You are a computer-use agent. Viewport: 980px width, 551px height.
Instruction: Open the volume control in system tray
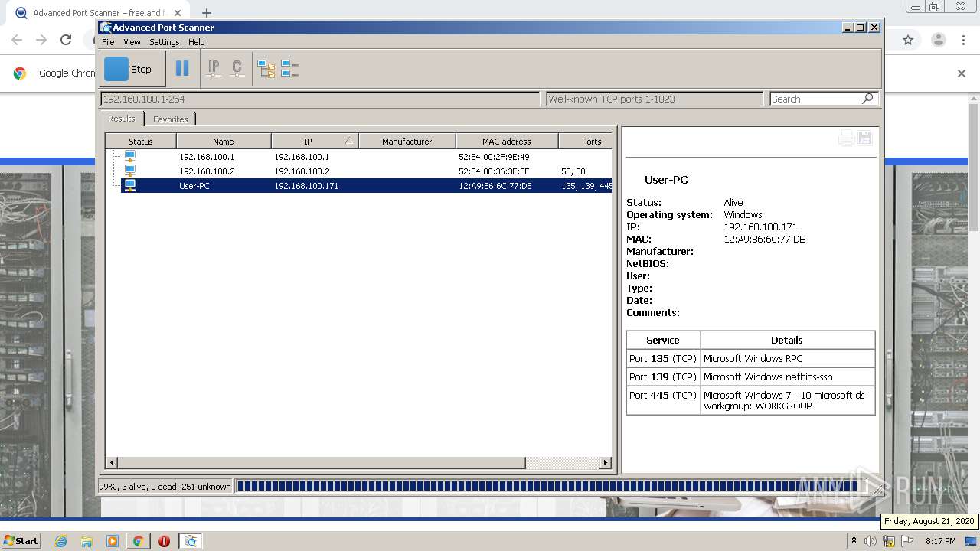(x=871, y=541)
